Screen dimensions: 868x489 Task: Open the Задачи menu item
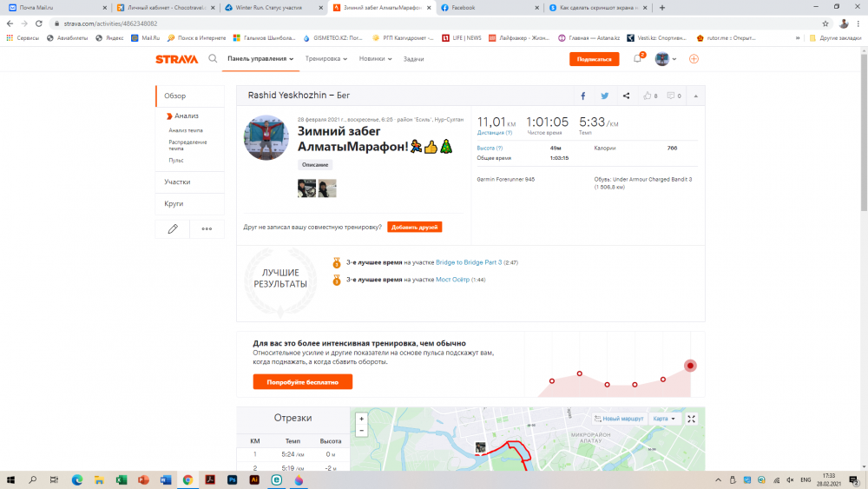[x=413, y=59]
